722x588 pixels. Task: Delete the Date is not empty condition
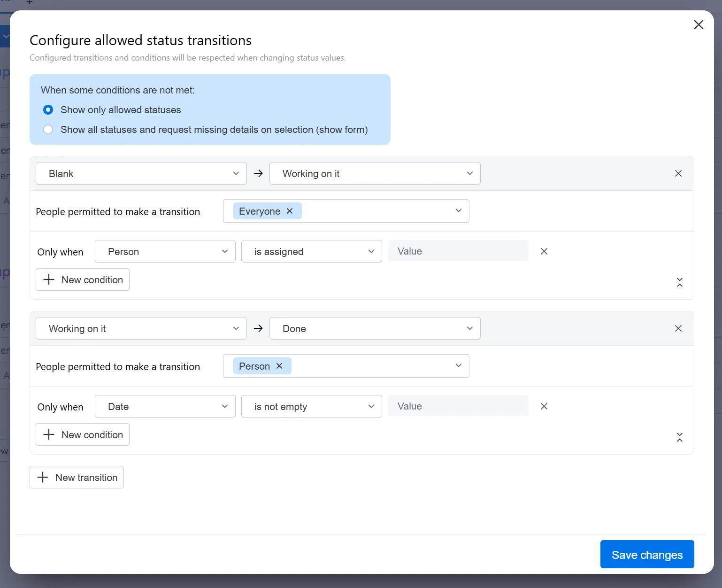click(x=544, y=406)
